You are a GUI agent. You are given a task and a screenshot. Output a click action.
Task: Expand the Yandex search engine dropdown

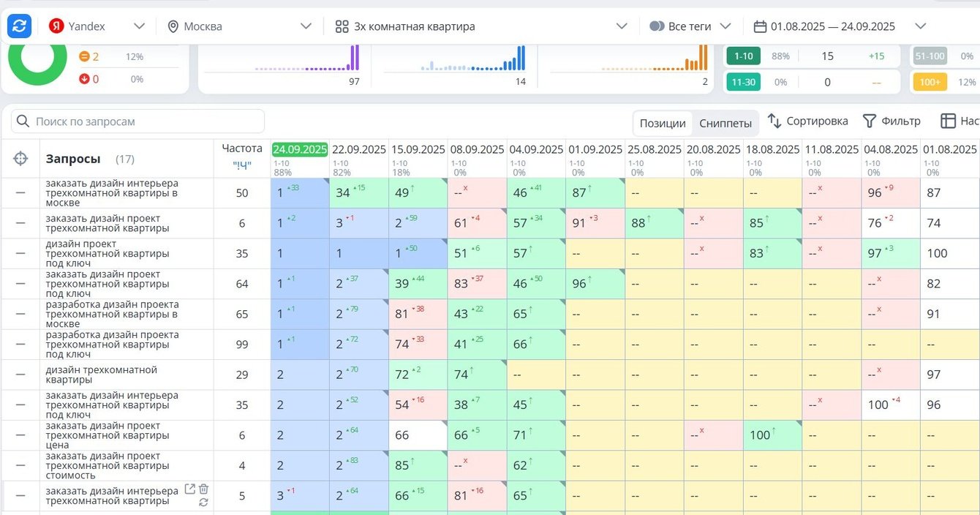pyautogui.click(x=139, y=26)
